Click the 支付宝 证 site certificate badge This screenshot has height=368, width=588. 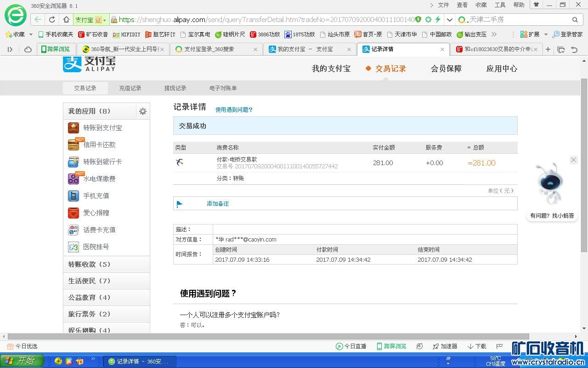pos(90,20)
